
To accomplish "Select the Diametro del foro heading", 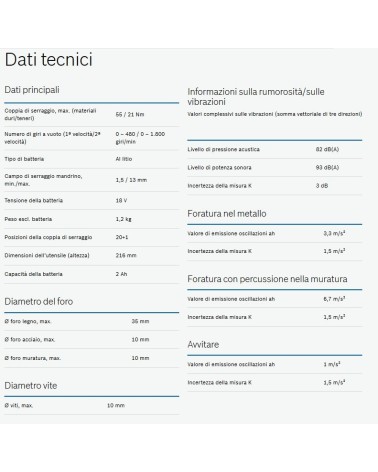I will 39,301.
